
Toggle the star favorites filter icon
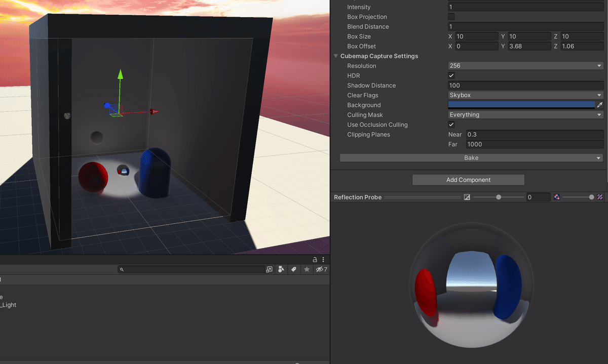click(x=307, y=269)
